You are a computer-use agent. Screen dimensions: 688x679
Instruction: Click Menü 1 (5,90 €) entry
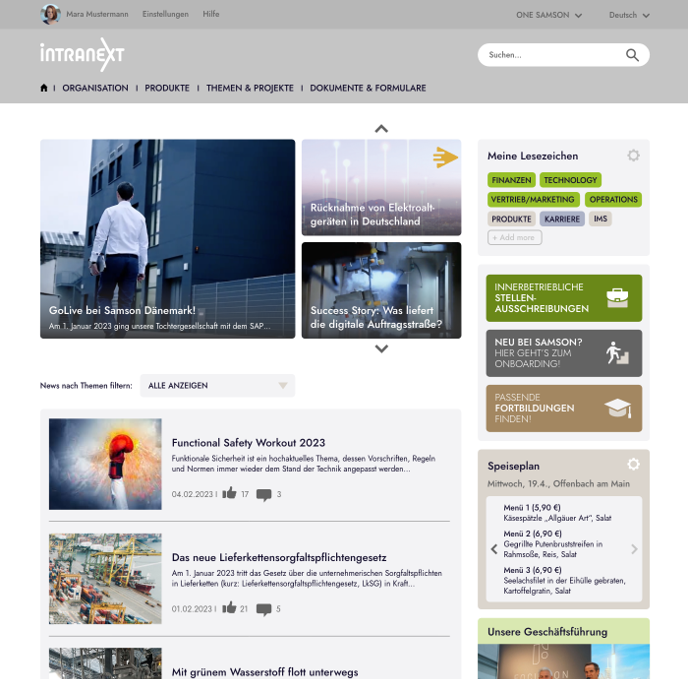tap(557, 513)
